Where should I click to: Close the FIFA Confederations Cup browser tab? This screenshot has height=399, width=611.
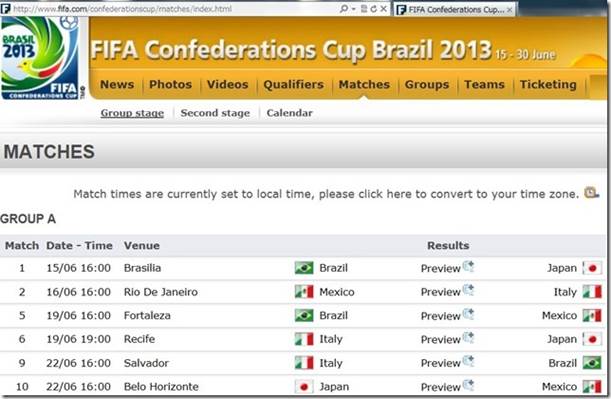509,10
